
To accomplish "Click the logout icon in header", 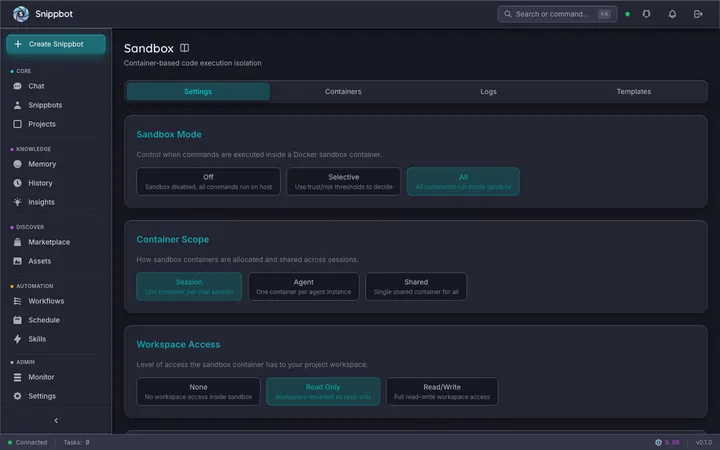I will (698, 14).
